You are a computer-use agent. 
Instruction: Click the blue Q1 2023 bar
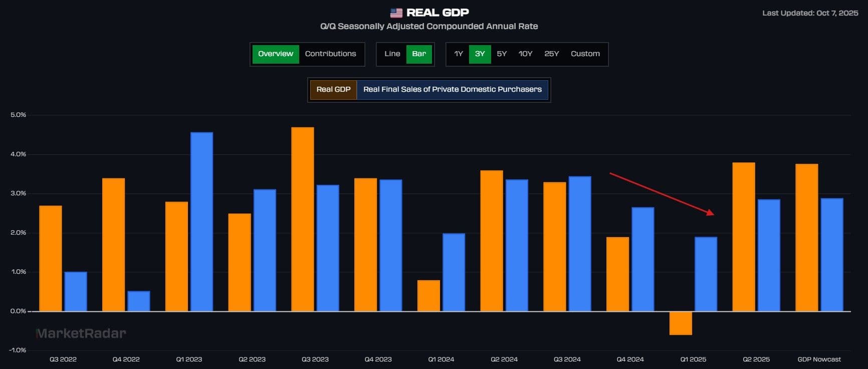[x=201, y=222]
